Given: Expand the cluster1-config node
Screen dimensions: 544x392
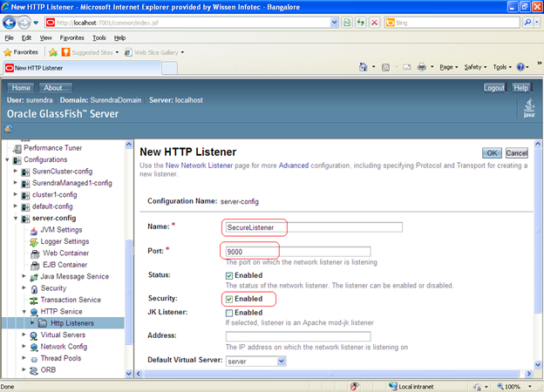Looking at the screenshot, I should (x=16, y=194).
